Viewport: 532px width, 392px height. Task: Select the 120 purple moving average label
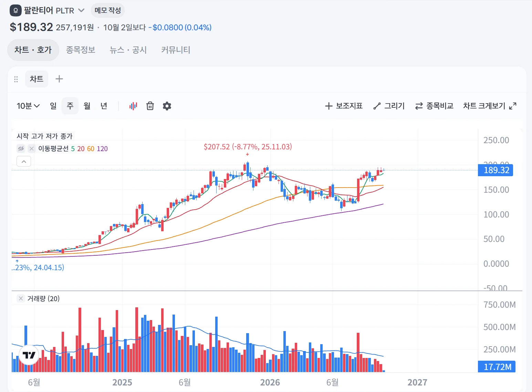[x=102, y=149]
